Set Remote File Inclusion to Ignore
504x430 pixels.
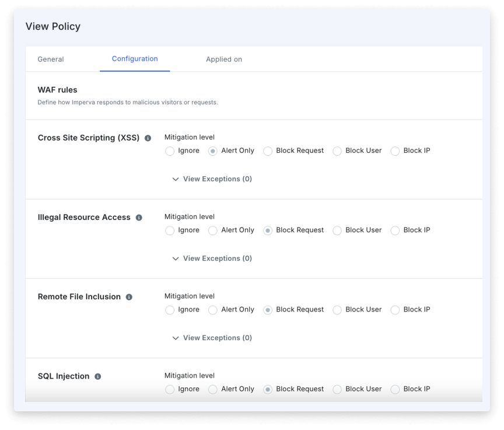tap(170, 310)
